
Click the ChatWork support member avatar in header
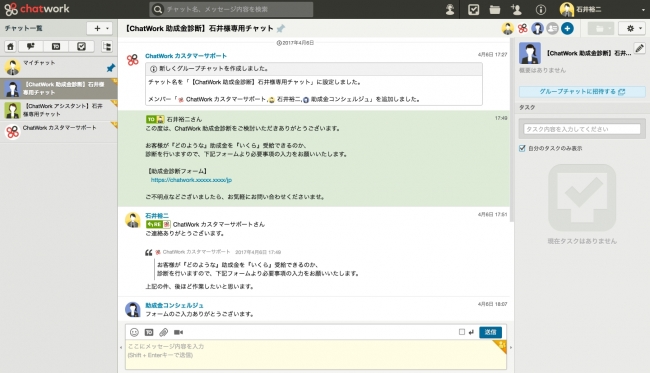pyautogui.click(x=522, y=28)
